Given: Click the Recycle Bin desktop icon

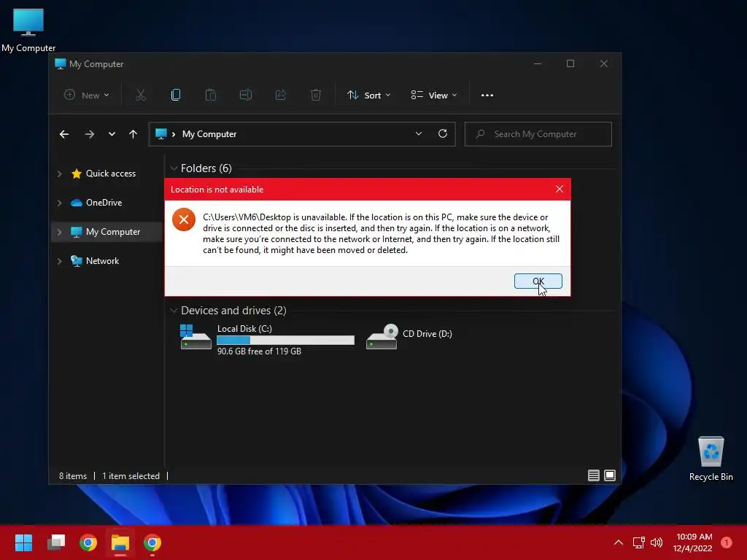Looking at the screenshot, I should click(711, 459).
